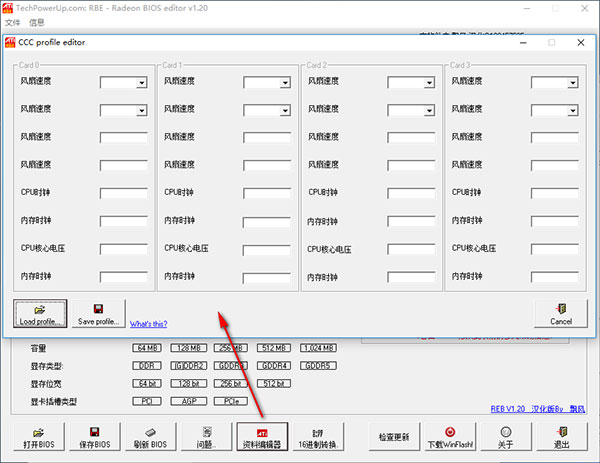Open the 文件 menu
The height and width of the screenshot is (463, 600).
click(x=12, y=23)
